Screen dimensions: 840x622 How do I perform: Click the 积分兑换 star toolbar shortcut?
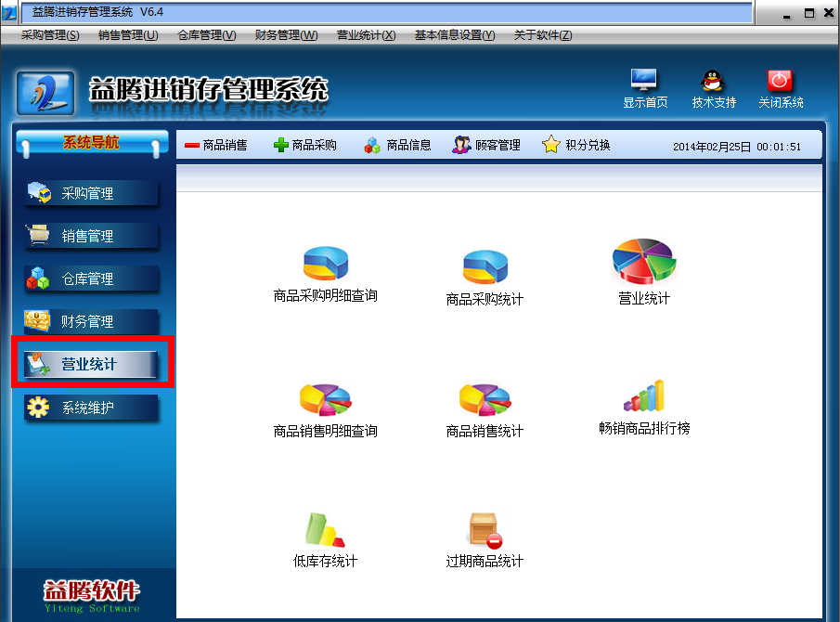pos(576,145)
